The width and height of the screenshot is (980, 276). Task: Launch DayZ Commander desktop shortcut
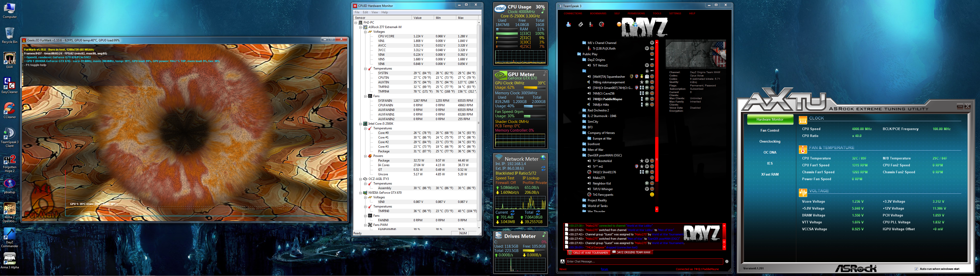(9, 238)
